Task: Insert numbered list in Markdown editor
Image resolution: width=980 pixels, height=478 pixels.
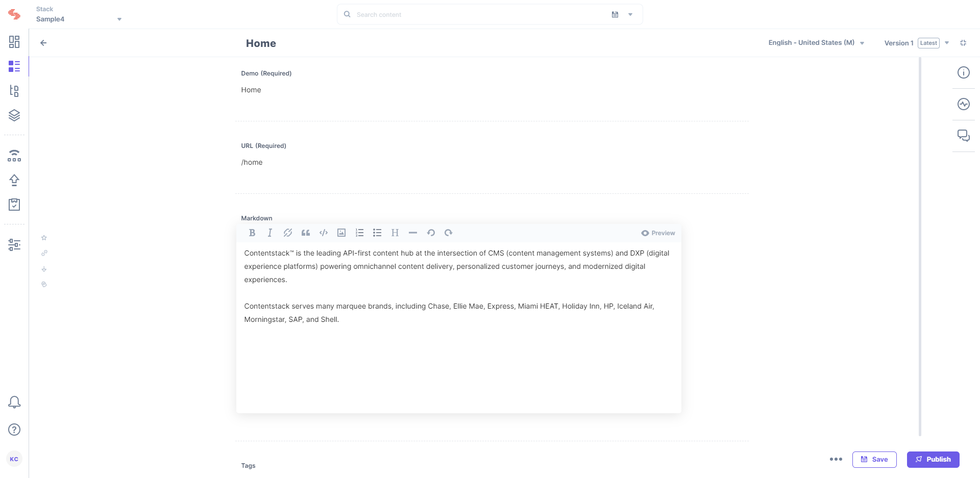Action: click(359, 233)
